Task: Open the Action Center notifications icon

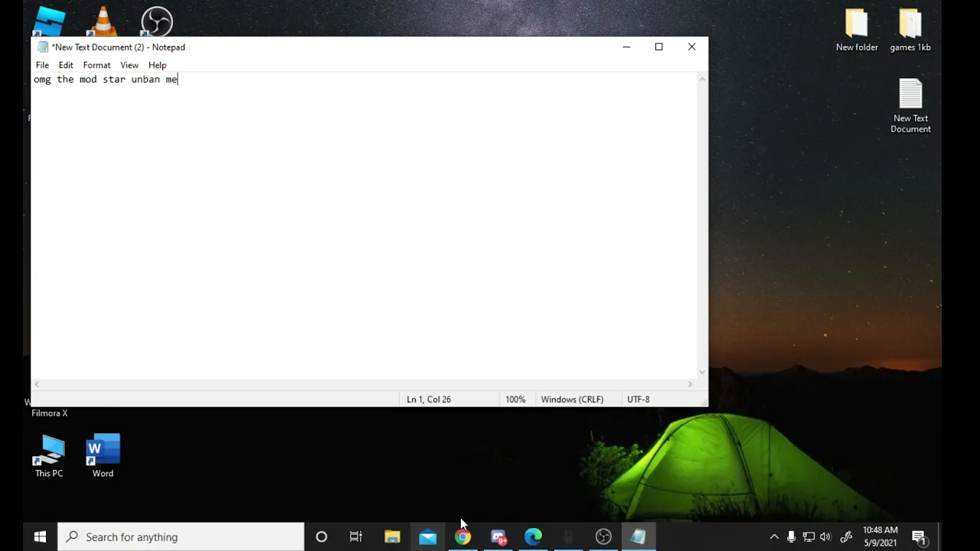Action: point(919,537)
